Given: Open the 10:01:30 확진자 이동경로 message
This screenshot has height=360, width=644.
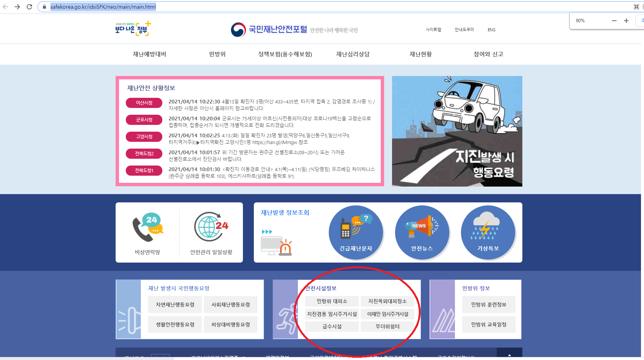Looking at the screenshot, I should pyautogui.click(x=272, y=173).
